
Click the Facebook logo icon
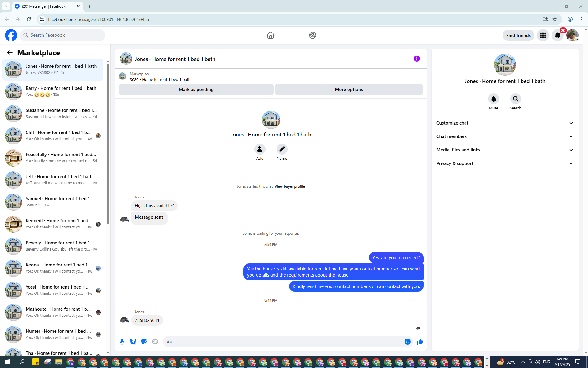pos(11,35)
